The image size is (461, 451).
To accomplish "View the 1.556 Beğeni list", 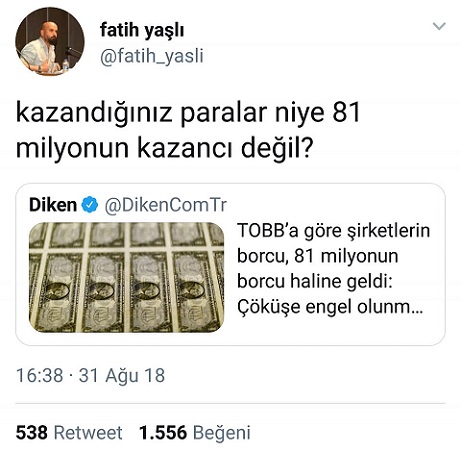I will [195, 432].
